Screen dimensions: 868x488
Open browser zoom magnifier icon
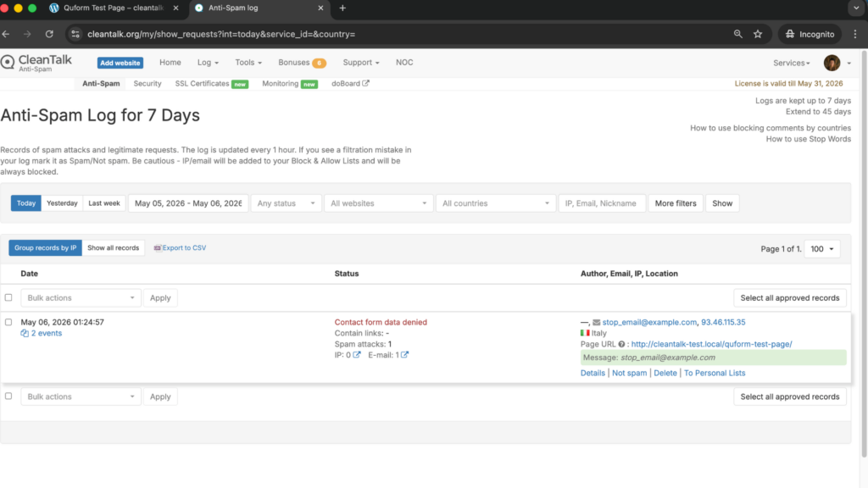pos(738,34)
